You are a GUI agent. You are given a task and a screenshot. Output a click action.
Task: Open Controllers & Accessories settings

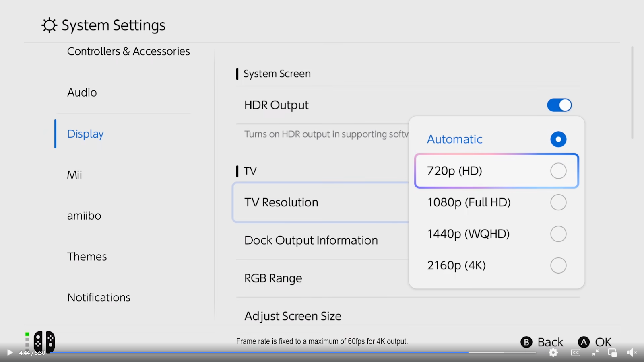128,51
